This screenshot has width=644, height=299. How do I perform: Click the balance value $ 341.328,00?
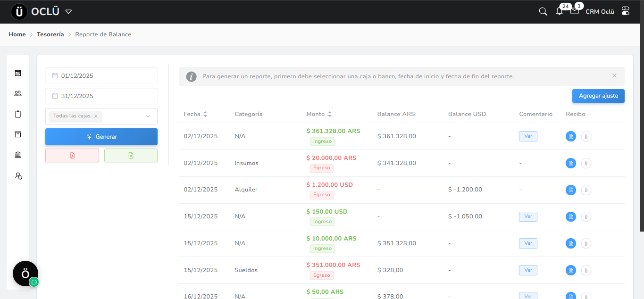point(397,163)
